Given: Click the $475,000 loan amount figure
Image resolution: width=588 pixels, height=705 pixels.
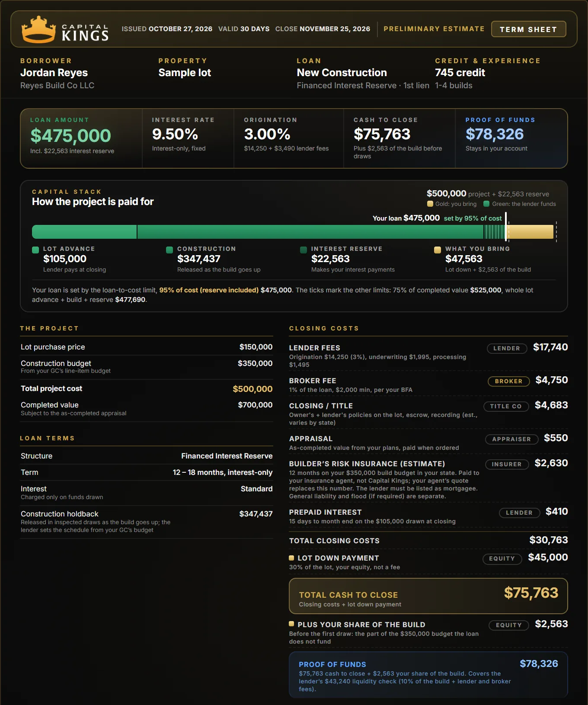Looking at the screenshot, I should 70,136.
